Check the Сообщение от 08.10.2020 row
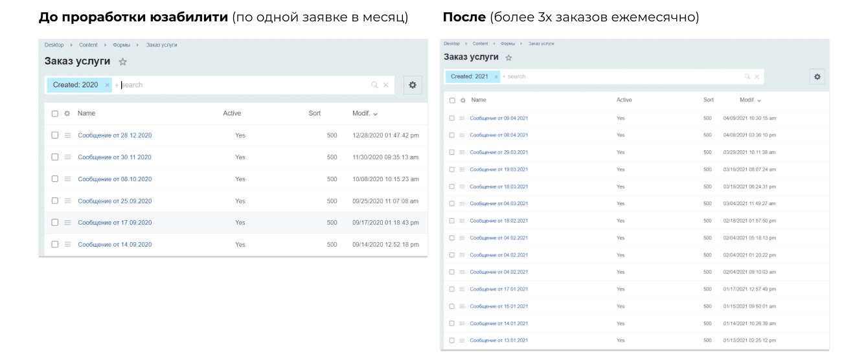This screenshot has width=868, height=358. tap(55, 179)
